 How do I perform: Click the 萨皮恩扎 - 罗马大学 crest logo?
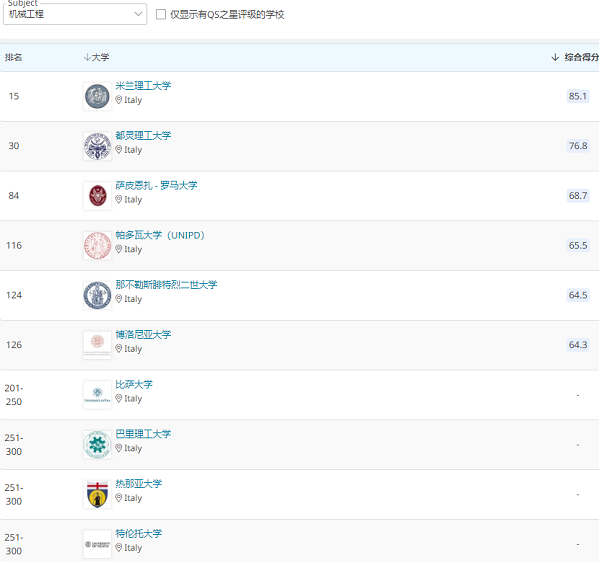coord(97,196)
